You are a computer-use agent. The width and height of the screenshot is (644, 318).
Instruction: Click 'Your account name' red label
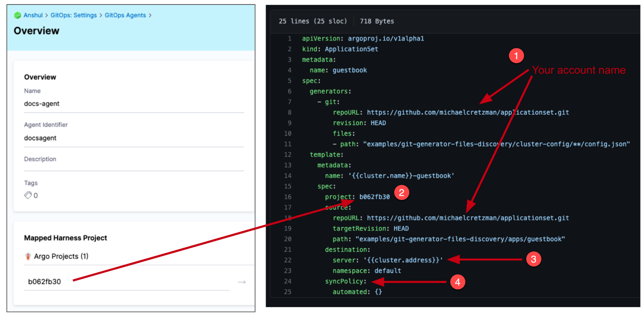pos(579,70)
